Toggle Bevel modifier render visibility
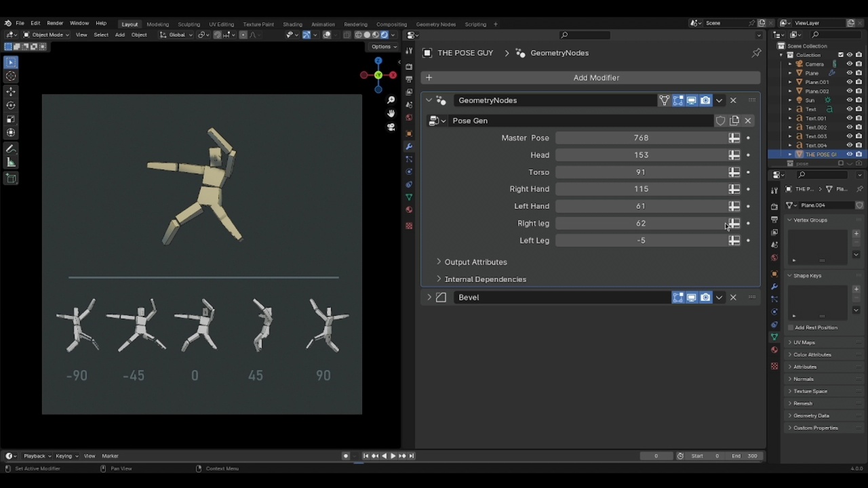This screenshot has height=488, width=868. 705,298
